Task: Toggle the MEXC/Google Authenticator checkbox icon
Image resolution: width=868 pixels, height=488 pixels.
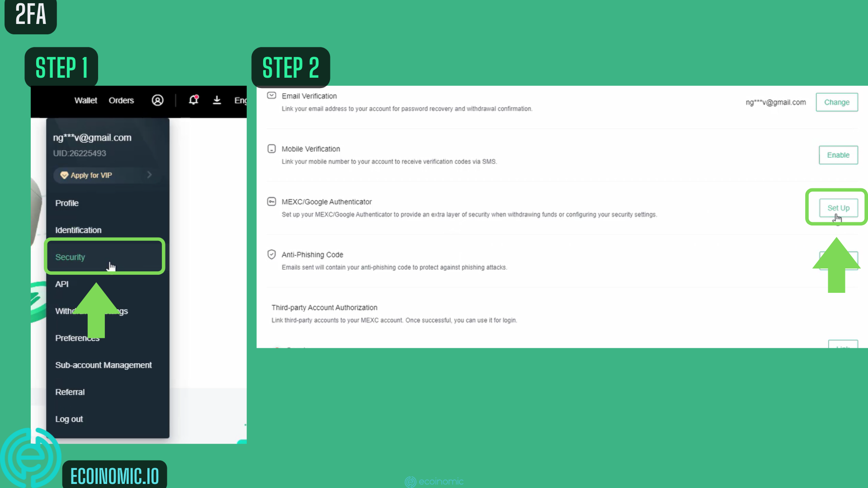Action: tap(271, 202)
